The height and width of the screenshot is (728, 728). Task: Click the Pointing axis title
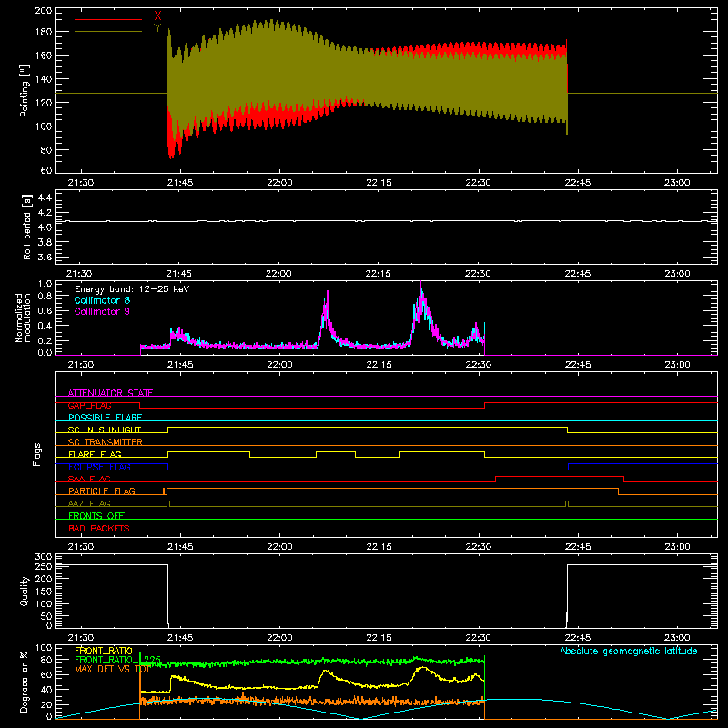[25, 90]
